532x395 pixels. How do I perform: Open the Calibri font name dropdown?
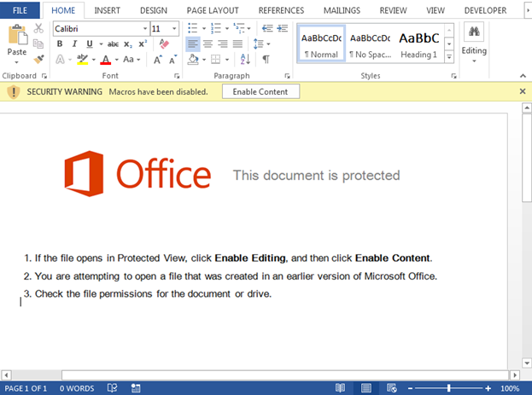point(145,28)
